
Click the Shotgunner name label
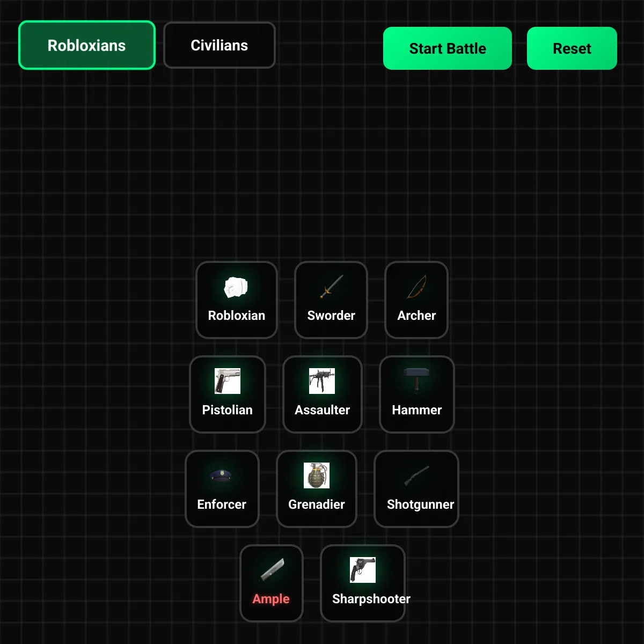pos(421,504)
